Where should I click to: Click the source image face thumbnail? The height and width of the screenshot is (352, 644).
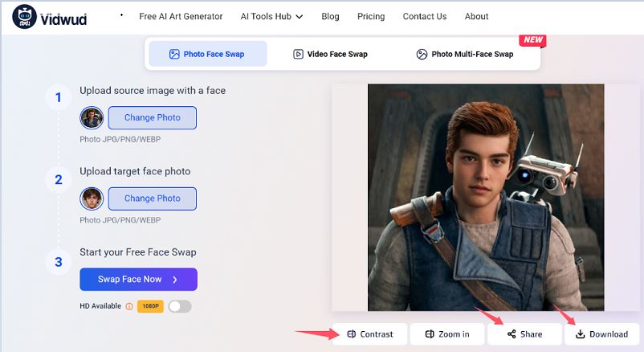(92, 117)
